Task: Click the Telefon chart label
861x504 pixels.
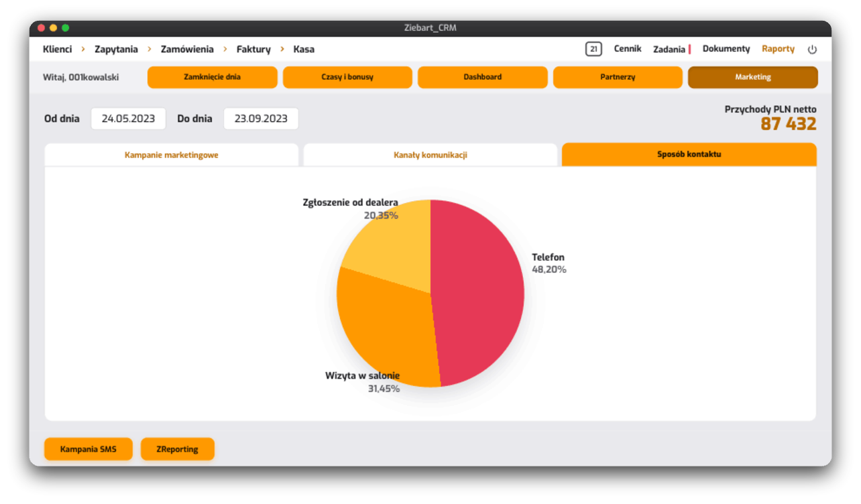Action: pos(549,257)
